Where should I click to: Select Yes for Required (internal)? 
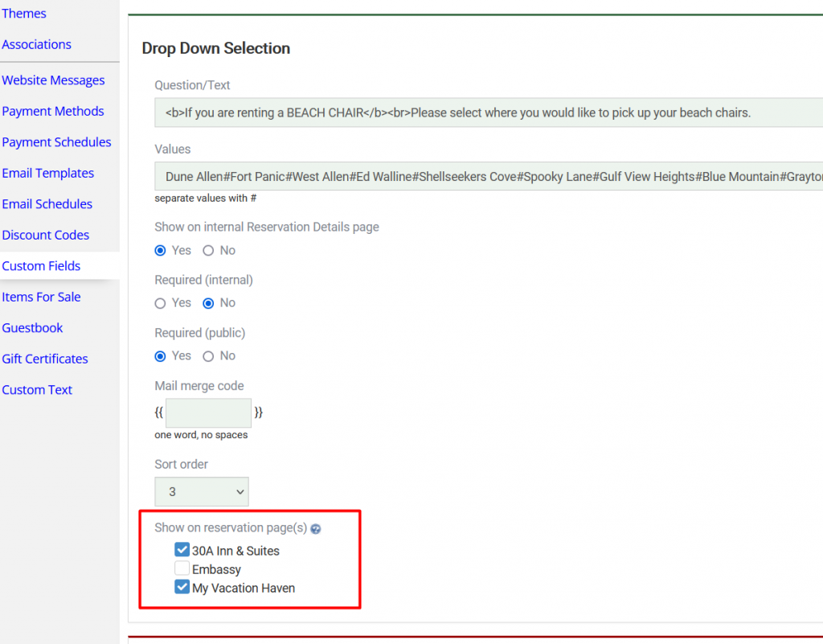pos(161,303)
